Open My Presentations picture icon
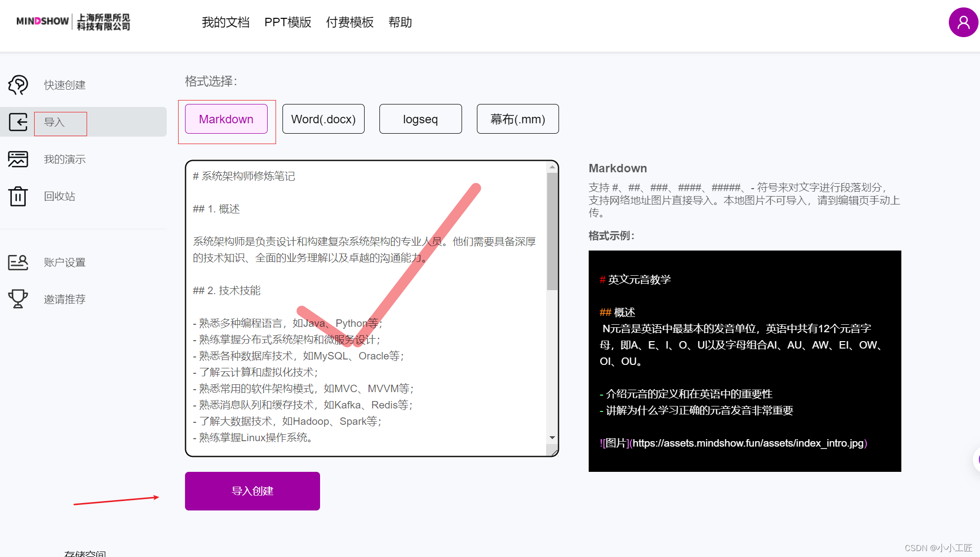 pyautogui.click(x=18, y=159)
